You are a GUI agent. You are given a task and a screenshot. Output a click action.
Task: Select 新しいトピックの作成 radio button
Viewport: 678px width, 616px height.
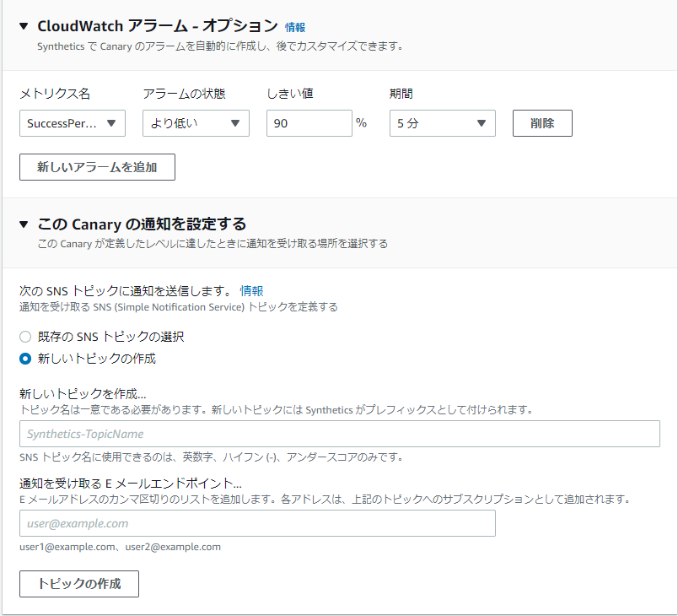click(25, 359)
